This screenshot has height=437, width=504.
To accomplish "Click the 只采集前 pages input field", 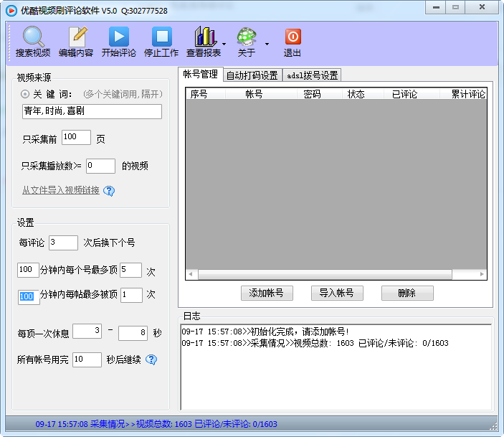I will [x=76, y=137].
